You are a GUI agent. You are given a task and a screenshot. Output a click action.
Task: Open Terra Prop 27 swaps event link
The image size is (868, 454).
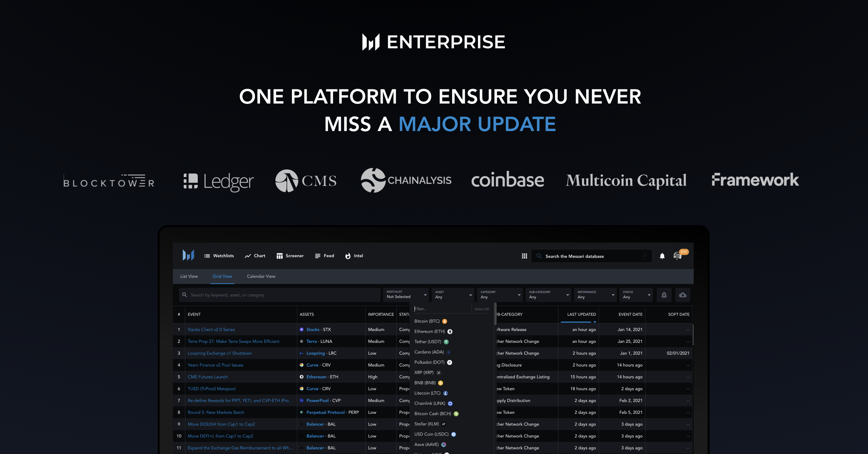234,341
